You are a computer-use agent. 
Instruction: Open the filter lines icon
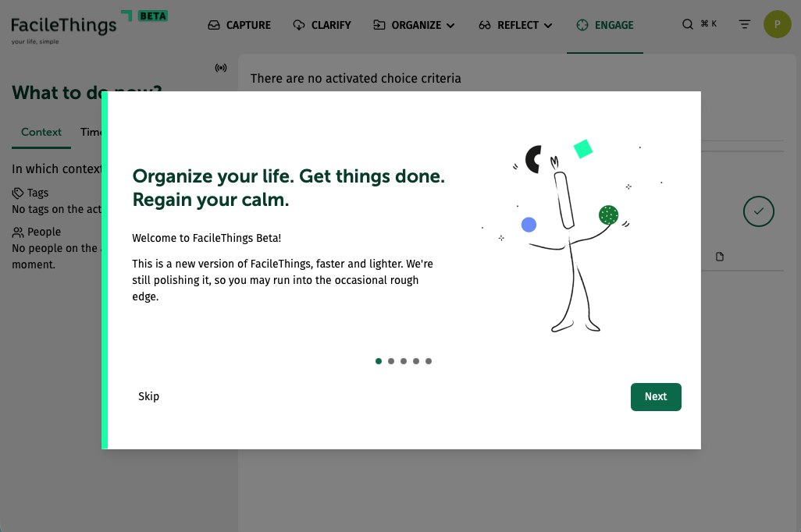coord(745,24)
